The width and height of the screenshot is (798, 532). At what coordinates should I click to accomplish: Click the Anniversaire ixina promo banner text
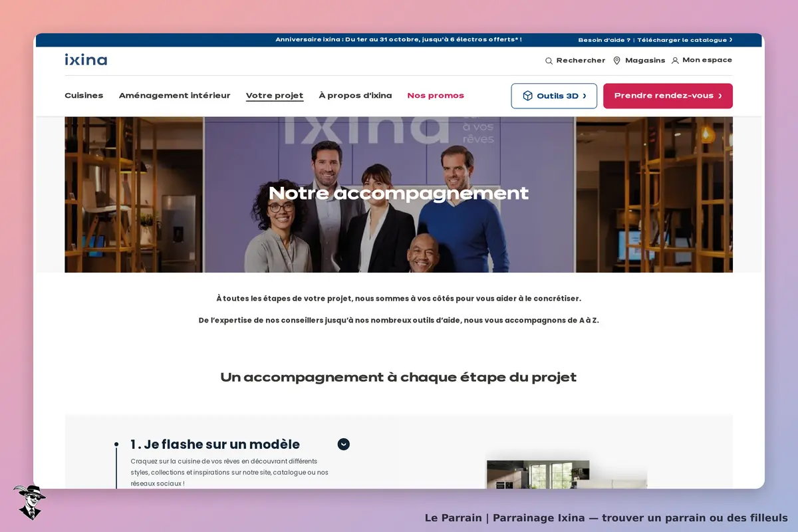pyautogui.click(x=398, y=40)
